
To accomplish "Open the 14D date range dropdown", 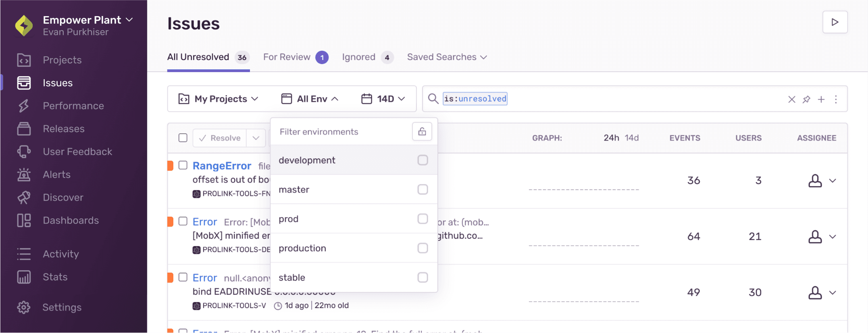I will coord(383,99).
